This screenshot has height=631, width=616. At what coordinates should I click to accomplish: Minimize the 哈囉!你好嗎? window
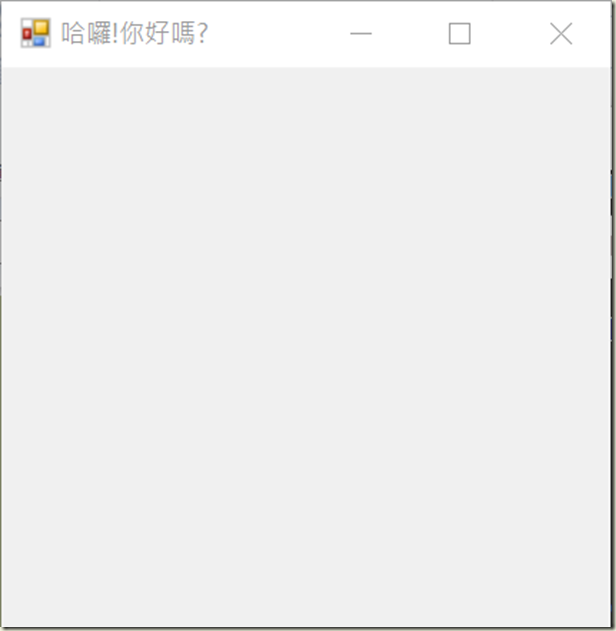click(361, 33)
